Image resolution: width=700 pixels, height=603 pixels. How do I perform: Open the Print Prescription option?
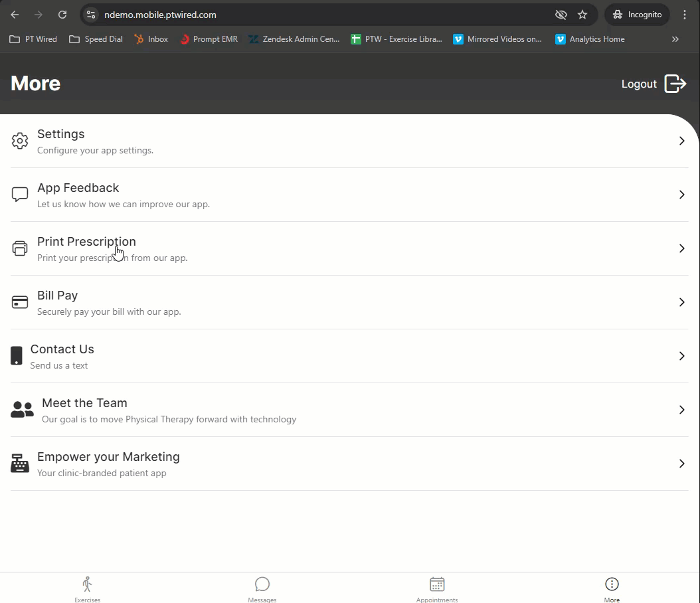tap(86, 242)
